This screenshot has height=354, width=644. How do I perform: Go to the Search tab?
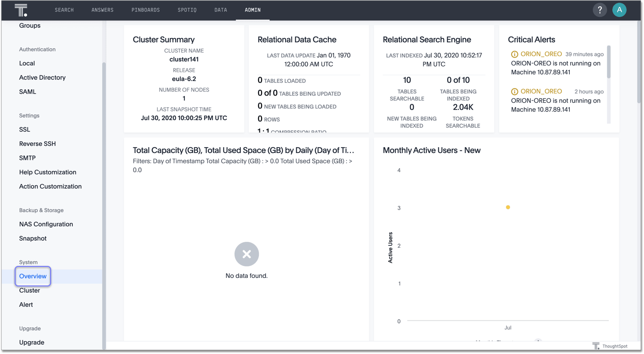[x=64, y=10]
